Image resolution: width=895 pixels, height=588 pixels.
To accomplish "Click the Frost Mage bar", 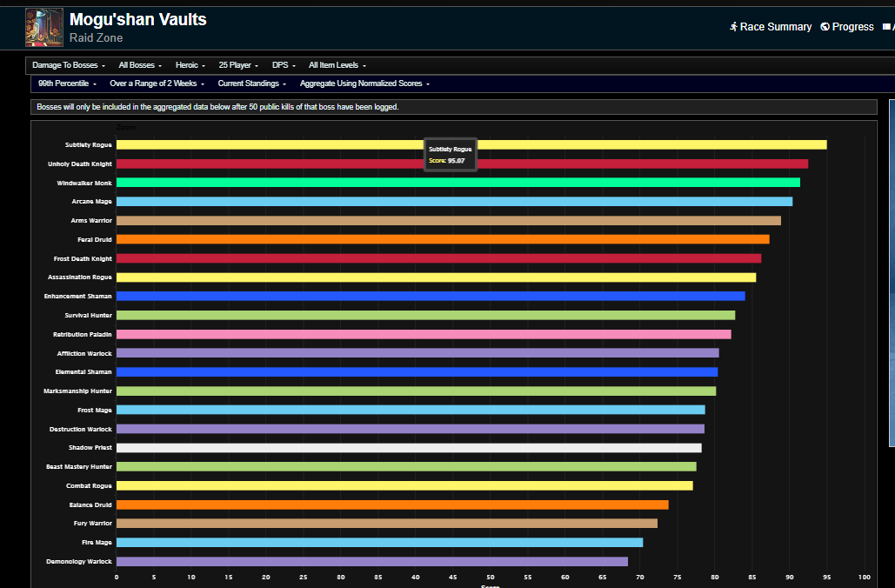I will pyautogui.click(x=411, y=410).
